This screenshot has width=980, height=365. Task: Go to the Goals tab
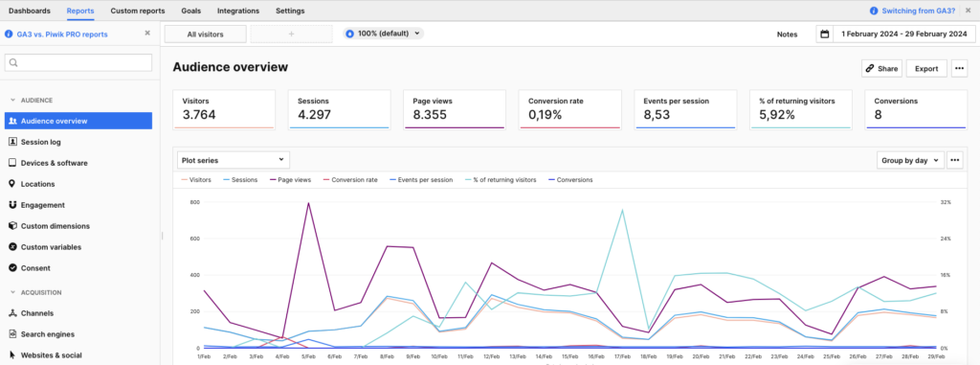[x=191, y=11]
